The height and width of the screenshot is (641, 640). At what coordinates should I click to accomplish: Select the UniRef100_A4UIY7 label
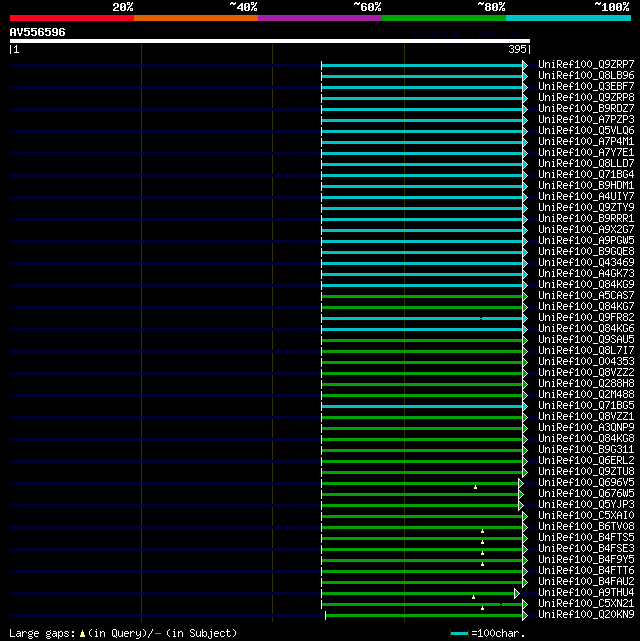click(x=586, y=197)
